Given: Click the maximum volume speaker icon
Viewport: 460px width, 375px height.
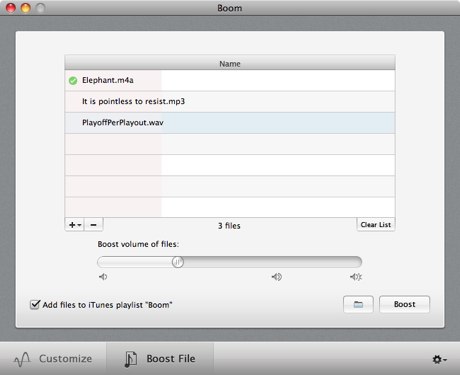Looking at the screenshot, I should click(356, 277).
